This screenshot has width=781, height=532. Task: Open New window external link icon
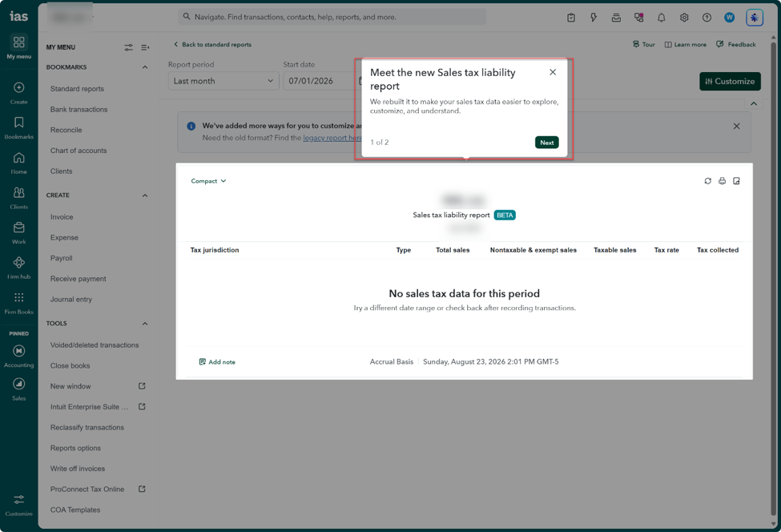[x=142, y=386]
